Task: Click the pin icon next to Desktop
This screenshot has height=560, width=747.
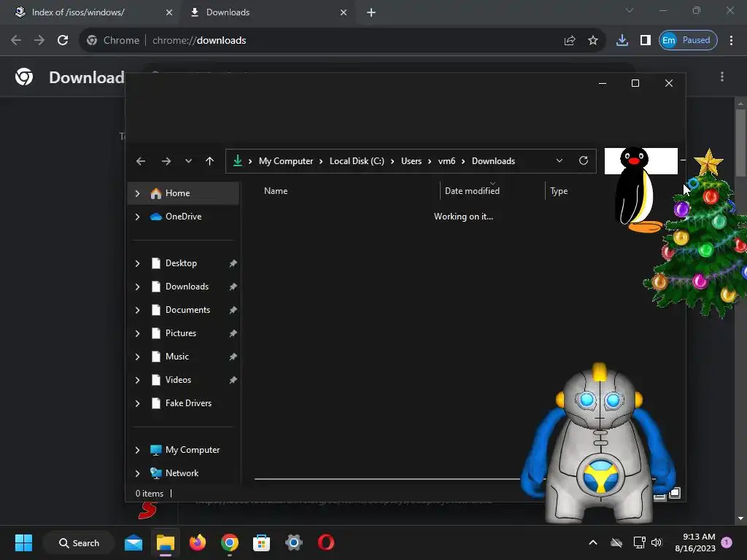Action: [233, 263]
